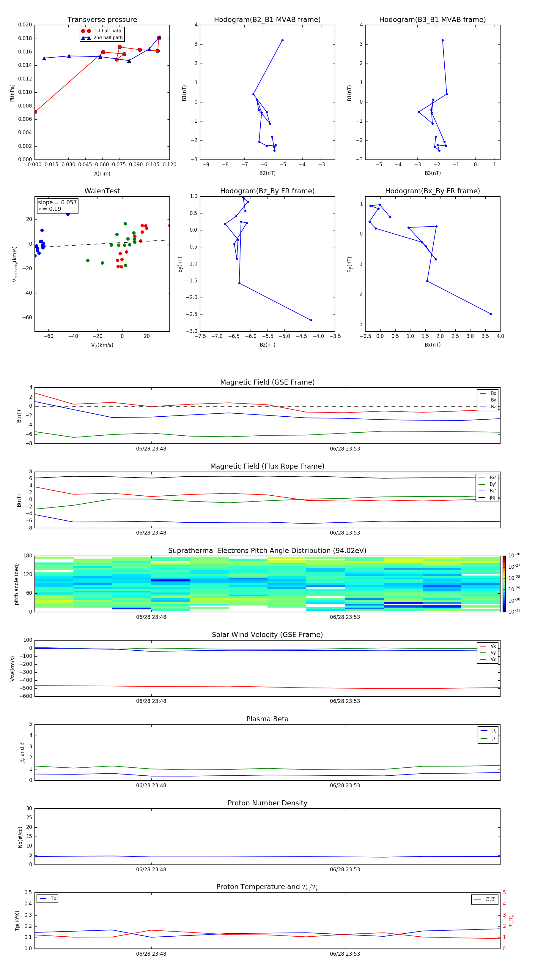Click '06/28 23:48' label under GSE magnetic field

[151, 449]
